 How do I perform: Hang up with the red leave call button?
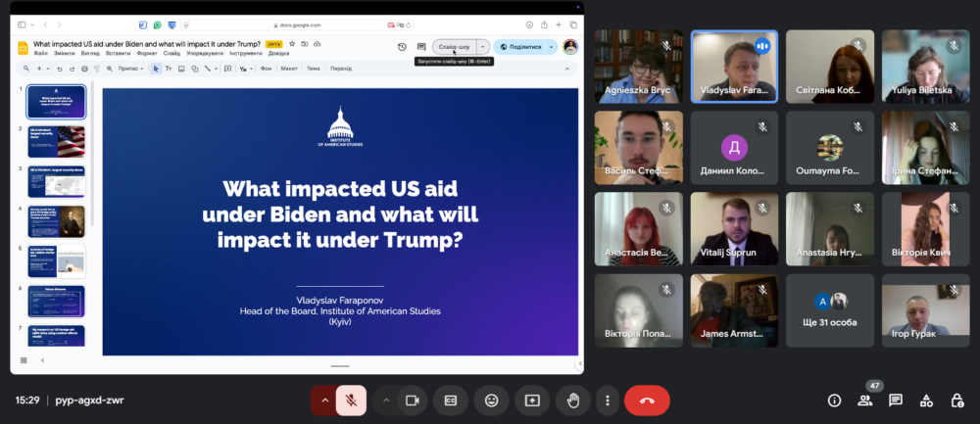[647, 400]
